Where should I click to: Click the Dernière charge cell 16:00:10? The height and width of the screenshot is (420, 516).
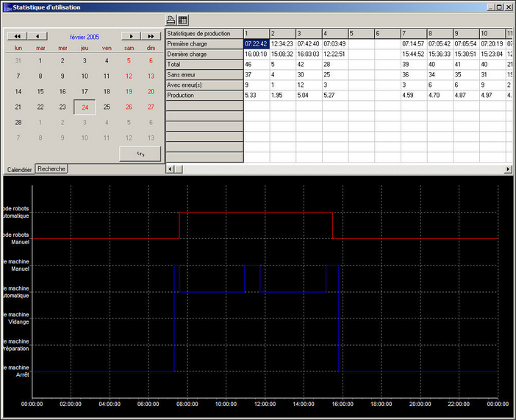coord(257,54)
